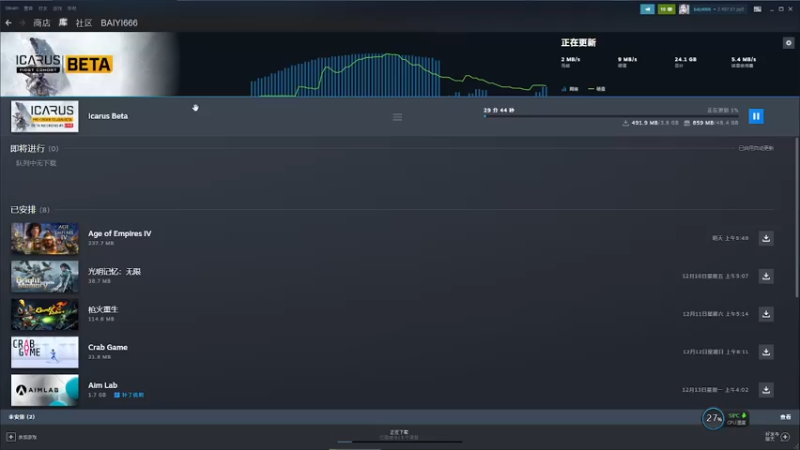
Task: Download Age of Empires IV update now
Action: [766, 238]
